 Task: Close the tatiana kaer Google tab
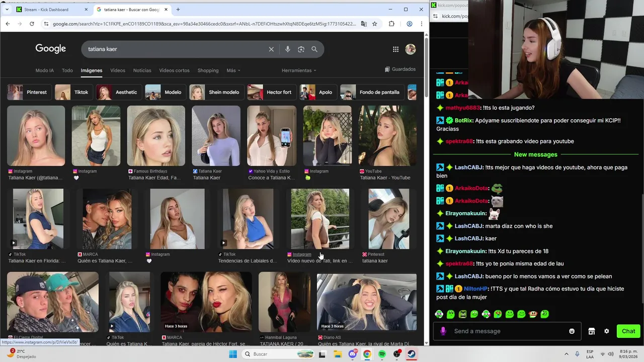click(x=166, y=10)
